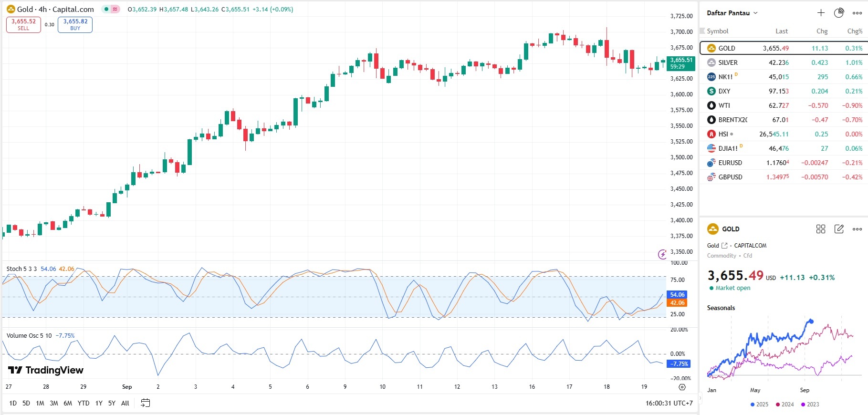Toggle the 2024 seasonals series
Screen dimensions: 868x415
point(784,405)
